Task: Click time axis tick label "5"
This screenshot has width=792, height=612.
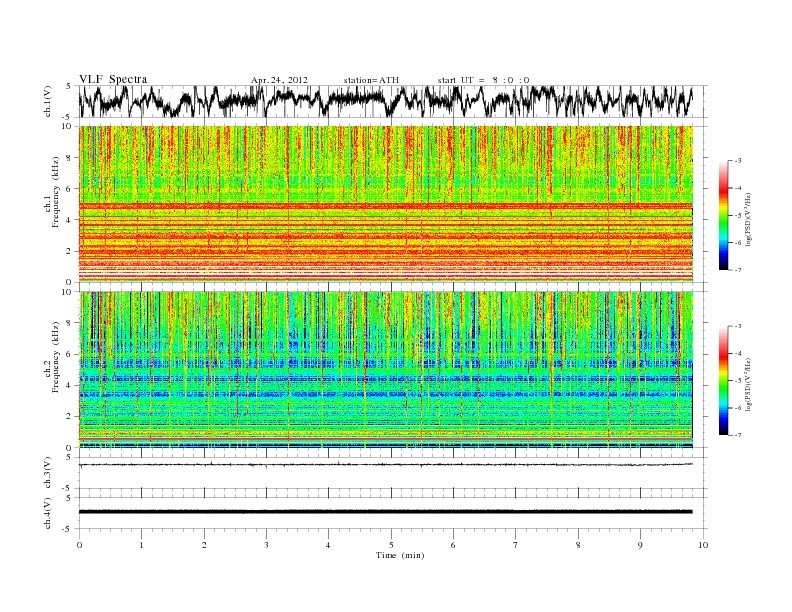Action: tap(391, 545)
